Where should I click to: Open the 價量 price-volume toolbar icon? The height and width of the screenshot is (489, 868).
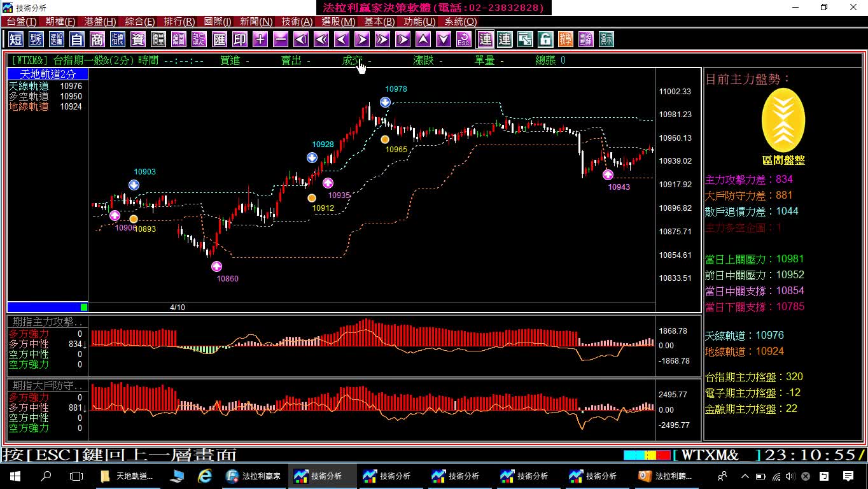[158, 39]
